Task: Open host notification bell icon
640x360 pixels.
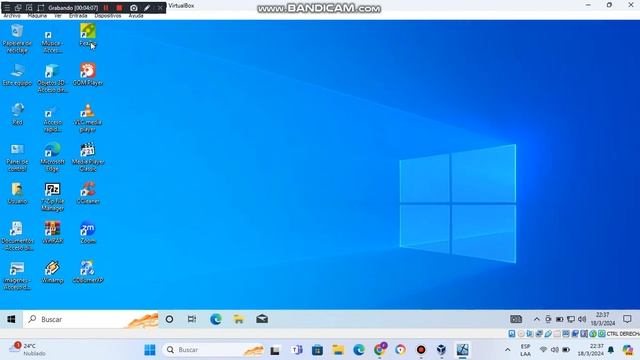Action: 611,350
